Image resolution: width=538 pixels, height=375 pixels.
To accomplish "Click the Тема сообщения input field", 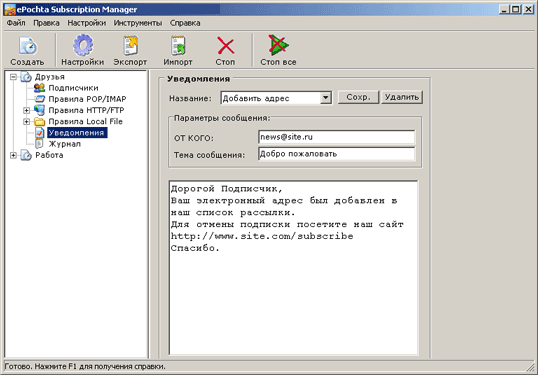I will point(336,154).
